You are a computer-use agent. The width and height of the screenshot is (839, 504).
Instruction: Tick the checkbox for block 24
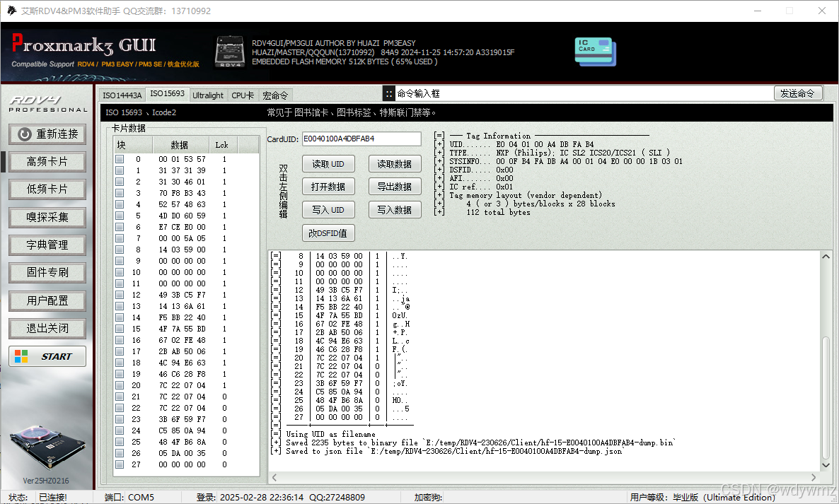120,430
